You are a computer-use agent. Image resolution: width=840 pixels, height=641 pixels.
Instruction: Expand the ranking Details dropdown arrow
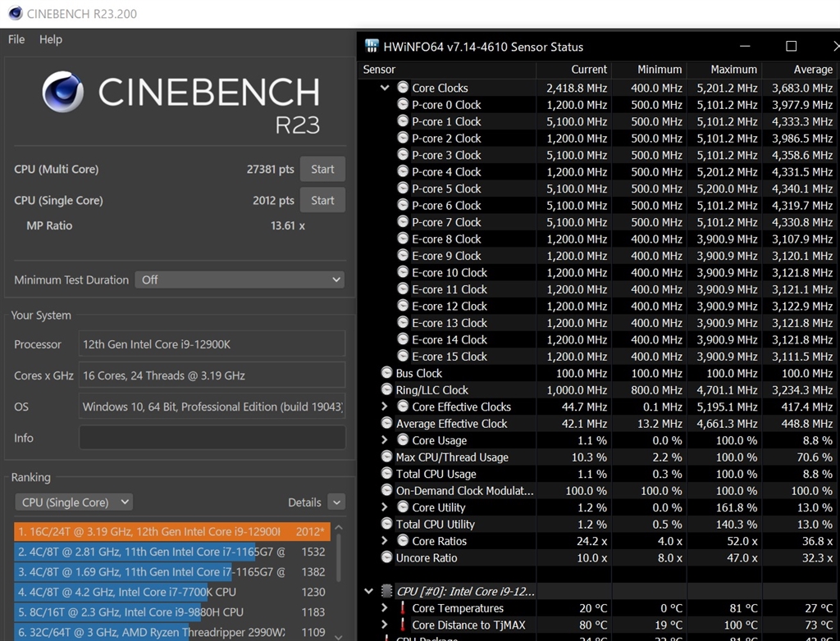336,502
